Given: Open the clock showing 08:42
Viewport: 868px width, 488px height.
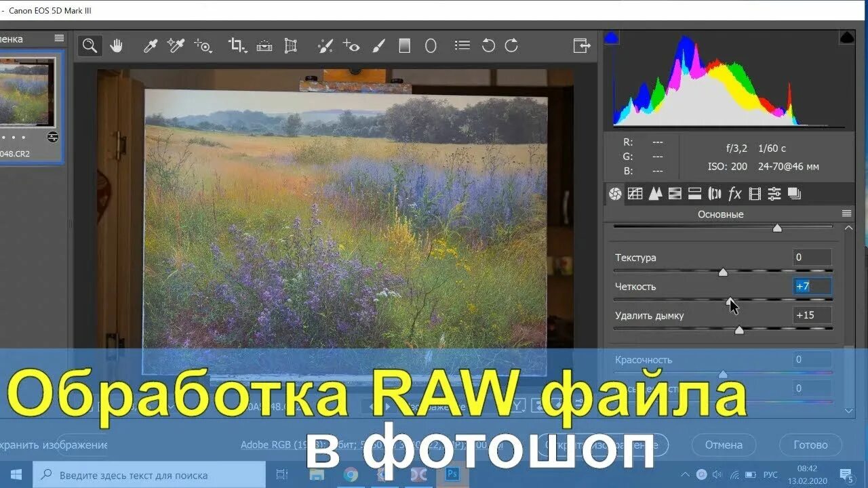Looking at the screenshot, I should click(x=808, y=474).
